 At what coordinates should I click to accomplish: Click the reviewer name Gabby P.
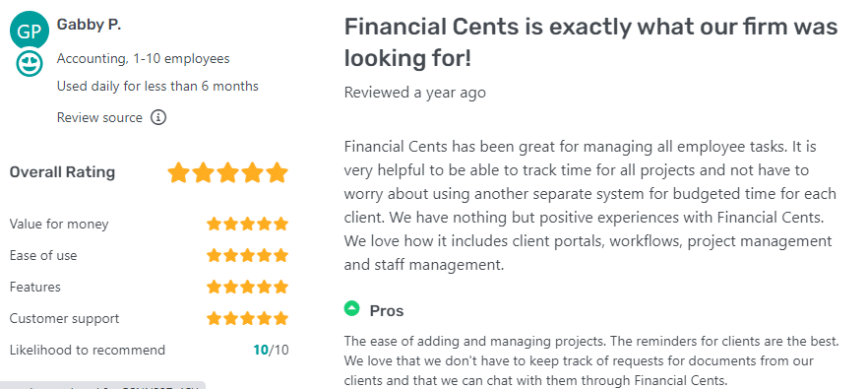click(x=89, y=25)
